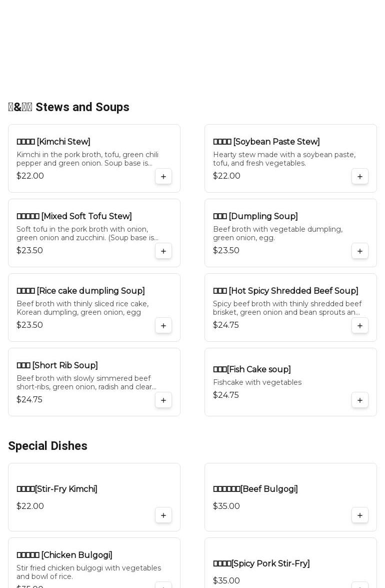The height and width of the screenshot is (588, 385).
Task: Open Chicken Bulgogi dish title
Action: pyautogui.click(x=64, y=555)
